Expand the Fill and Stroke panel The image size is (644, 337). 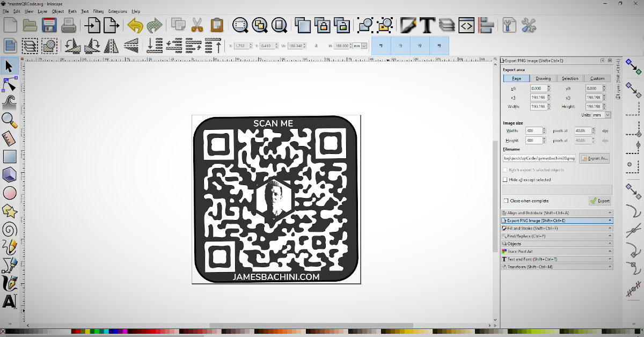coord(557,228)
